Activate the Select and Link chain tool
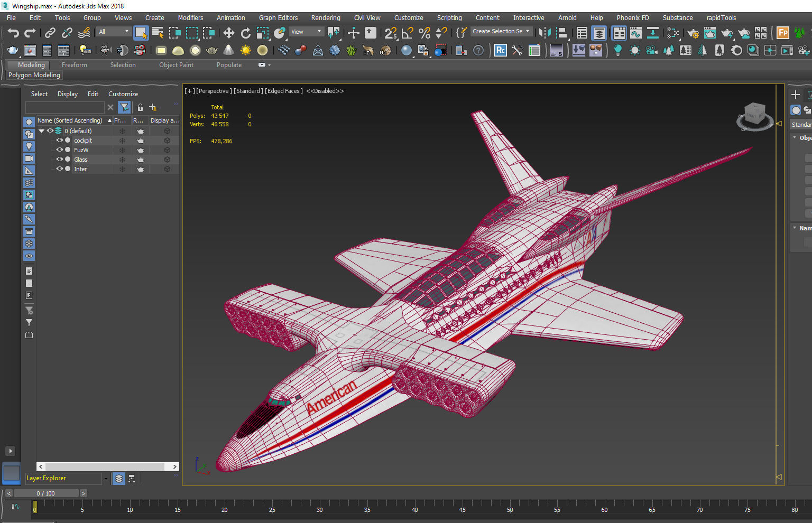Viewport: 812px width, 523px height. (50, 33)
